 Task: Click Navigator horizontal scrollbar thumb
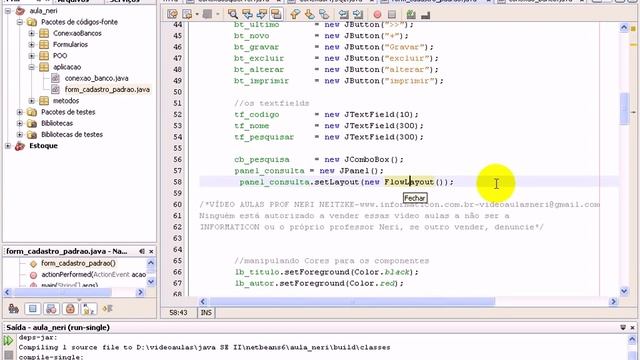click(62, 292)
